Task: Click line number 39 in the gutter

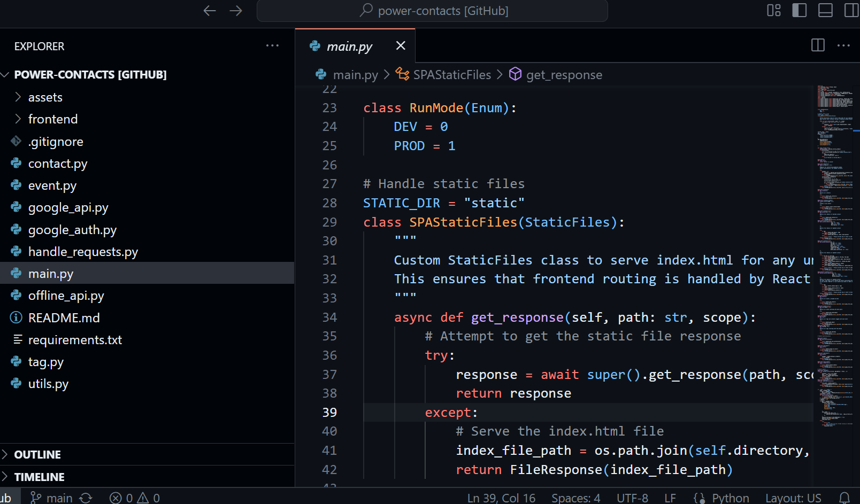Action: click(x=329, y=413)
